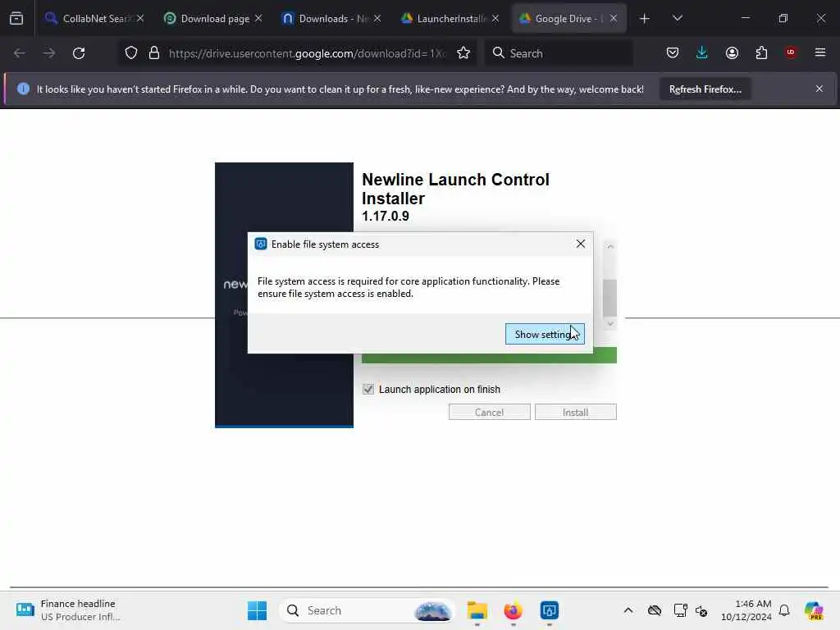The image size is (840, 630).
Task: Click the OneDrive cloud tray icon
Action: coord(654,610)
